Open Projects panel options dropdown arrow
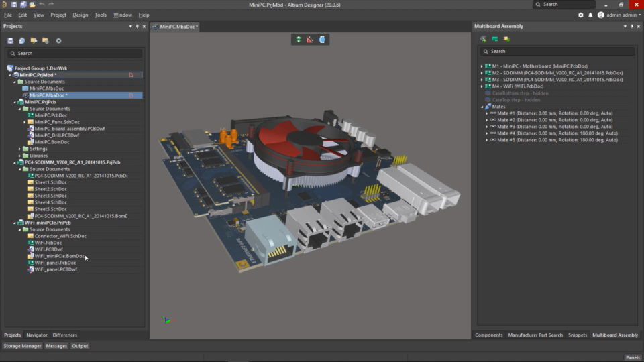The image size is (644, 362). [x=131, y=26]
